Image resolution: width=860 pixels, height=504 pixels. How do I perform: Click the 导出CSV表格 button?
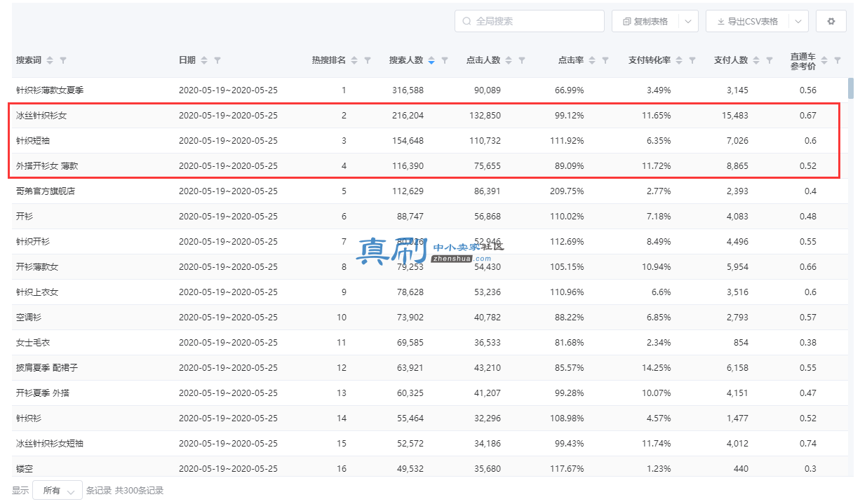(748, 21)
